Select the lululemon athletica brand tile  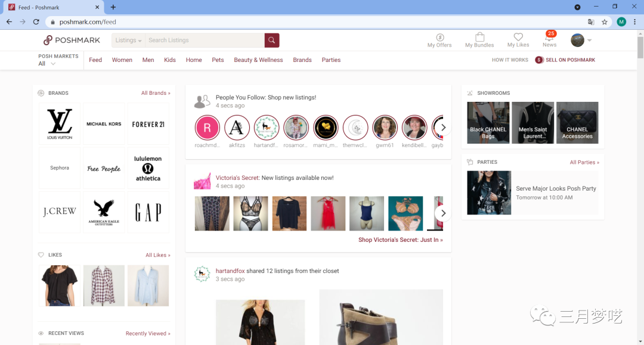point(148,168)
